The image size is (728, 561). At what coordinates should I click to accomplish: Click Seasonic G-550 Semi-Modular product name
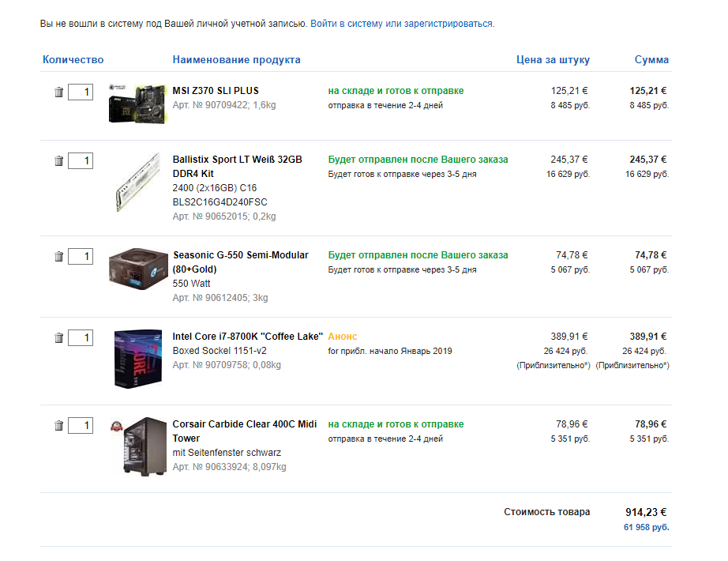click(240, 255)
